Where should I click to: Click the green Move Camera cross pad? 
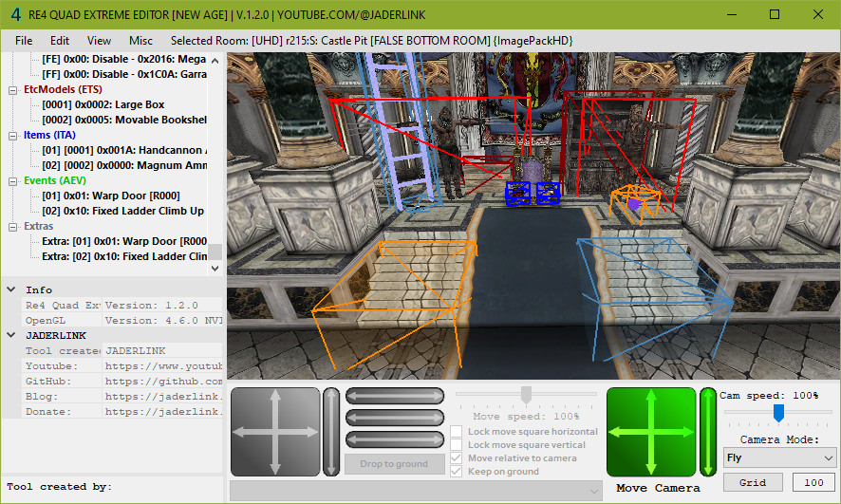click(x=651, y=432)
